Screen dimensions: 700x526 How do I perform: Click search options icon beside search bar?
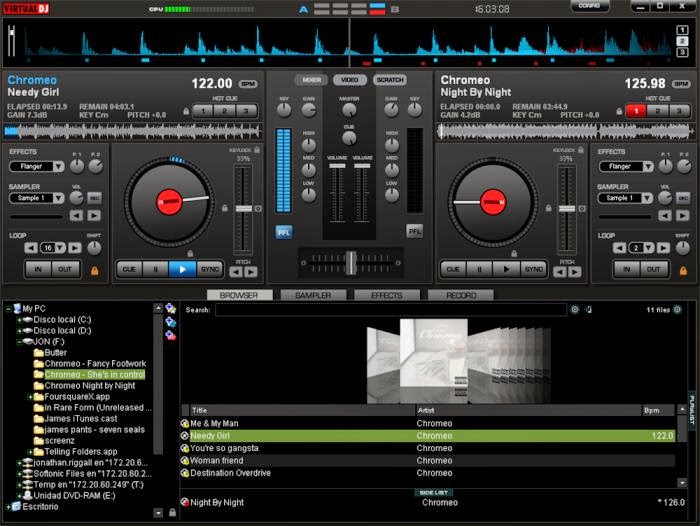tap(575, 309)
